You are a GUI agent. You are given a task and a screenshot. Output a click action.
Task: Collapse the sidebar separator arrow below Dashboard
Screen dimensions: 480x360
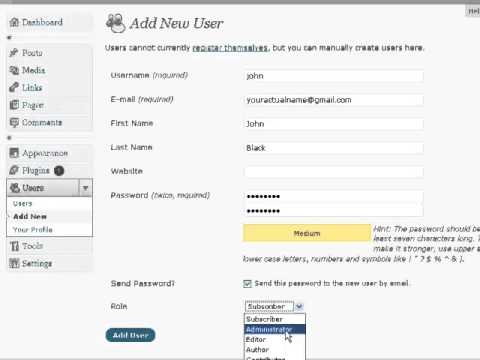click(9, 38)
